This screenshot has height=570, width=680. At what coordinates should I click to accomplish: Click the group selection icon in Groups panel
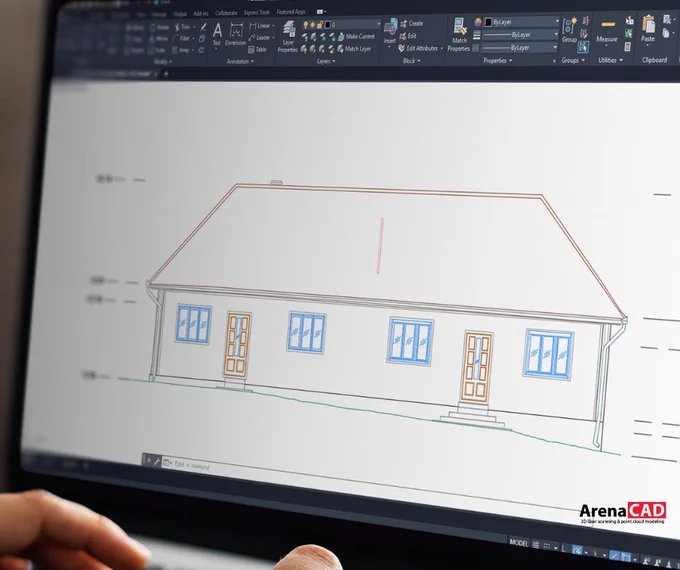(583, 46)
